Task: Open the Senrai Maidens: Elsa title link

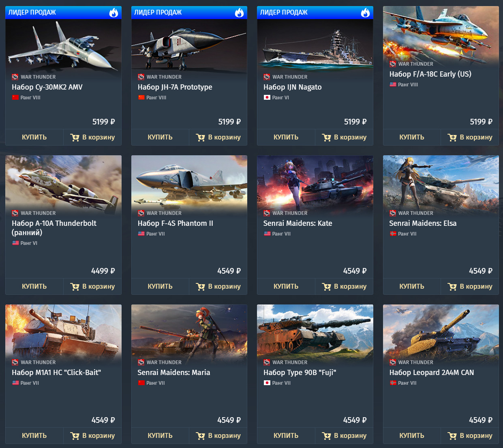Action: [423, 223]
